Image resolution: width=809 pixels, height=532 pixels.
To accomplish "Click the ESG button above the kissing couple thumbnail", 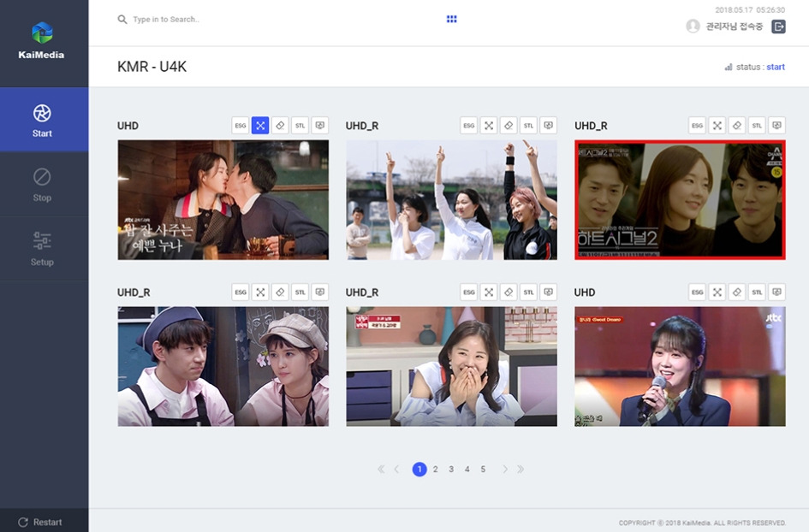I will tap(241, 125).
